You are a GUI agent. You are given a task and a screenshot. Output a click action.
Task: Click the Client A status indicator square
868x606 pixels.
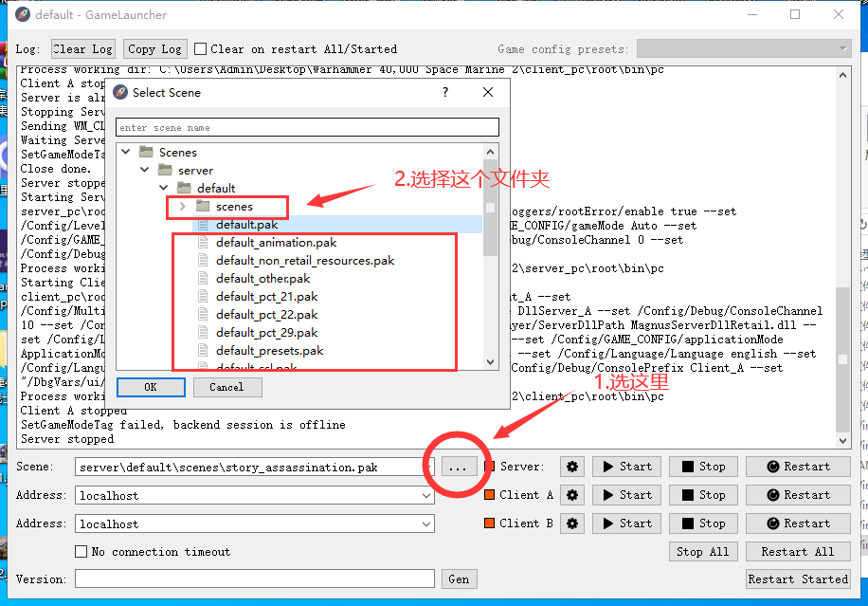click(489, 495)
